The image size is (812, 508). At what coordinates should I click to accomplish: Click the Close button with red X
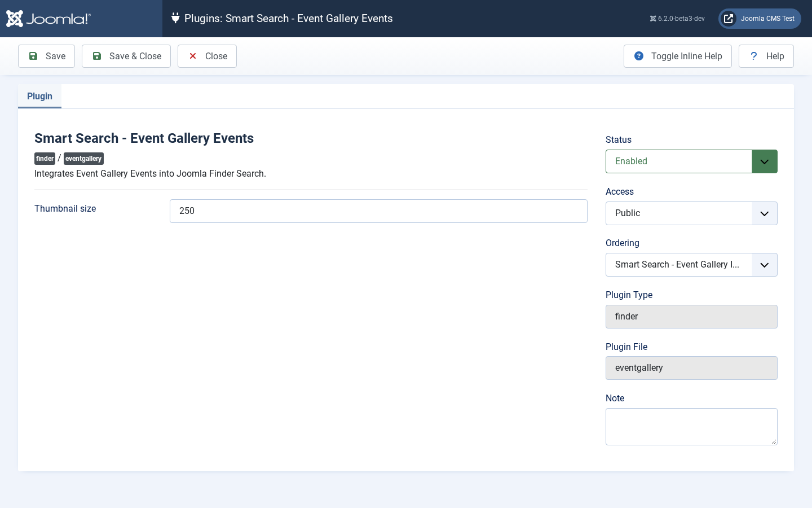tap(207, 56)
